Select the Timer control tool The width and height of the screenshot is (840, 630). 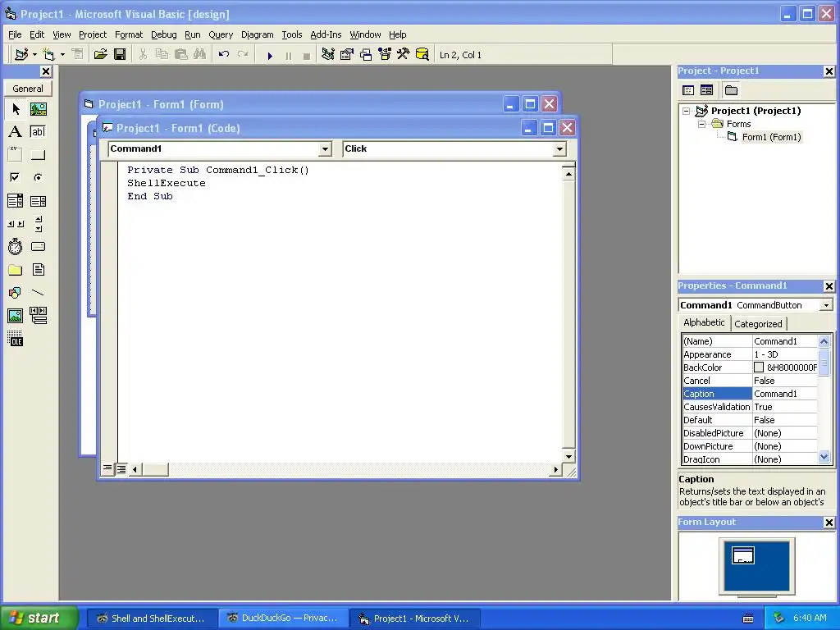pyautogui.click(x=16, y=247)
